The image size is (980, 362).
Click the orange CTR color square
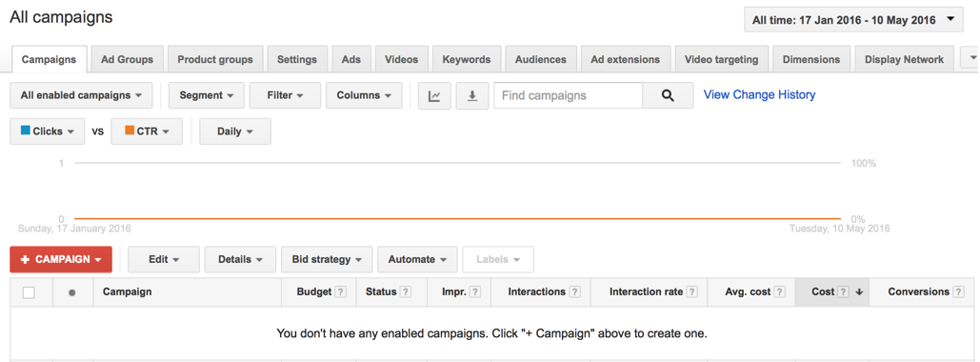click(130, 131)
